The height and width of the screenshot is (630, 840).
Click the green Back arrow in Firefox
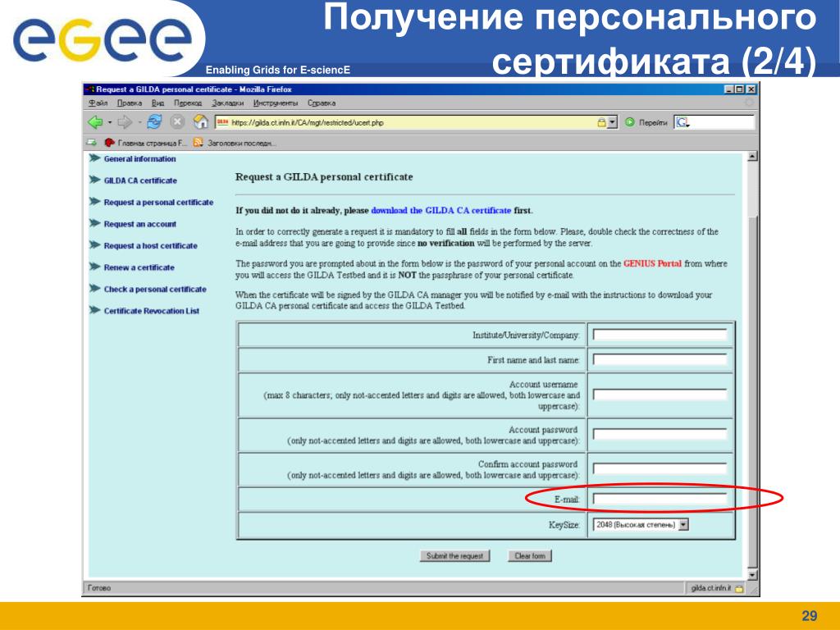click(x=95, y=122)
